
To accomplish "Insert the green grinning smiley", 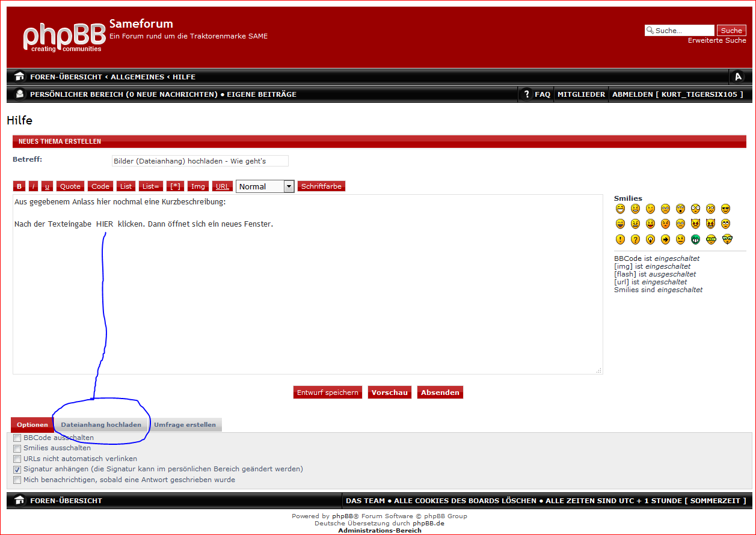I will pos(695,239).
